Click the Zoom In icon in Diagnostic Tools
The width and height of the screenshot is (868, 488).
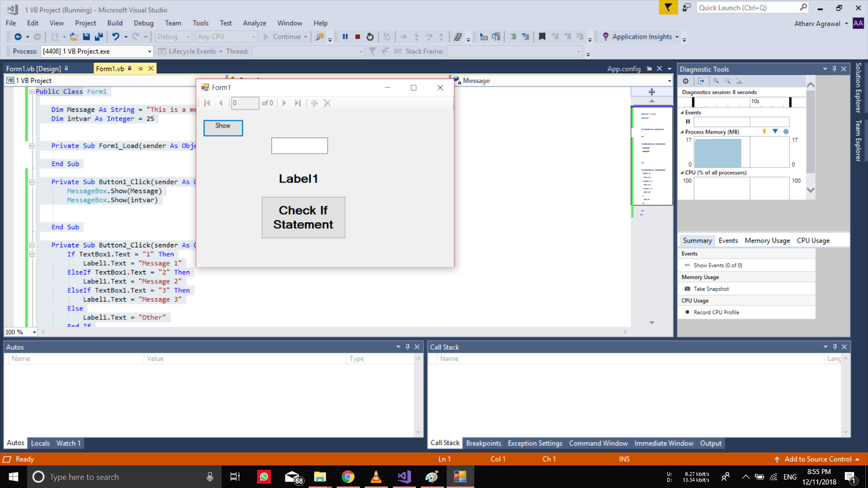click(x=716, y=80)
